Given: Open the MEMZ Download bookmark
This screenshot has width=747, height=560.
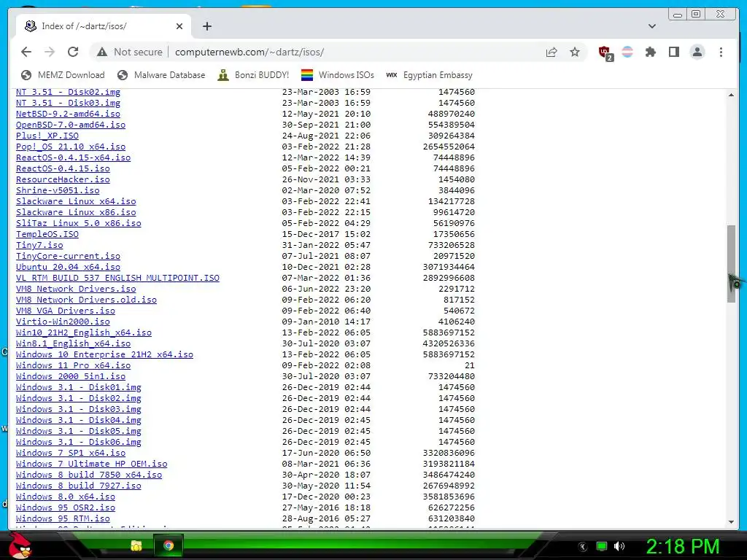Looking at the screenshot, I should [x=63, y=75].
